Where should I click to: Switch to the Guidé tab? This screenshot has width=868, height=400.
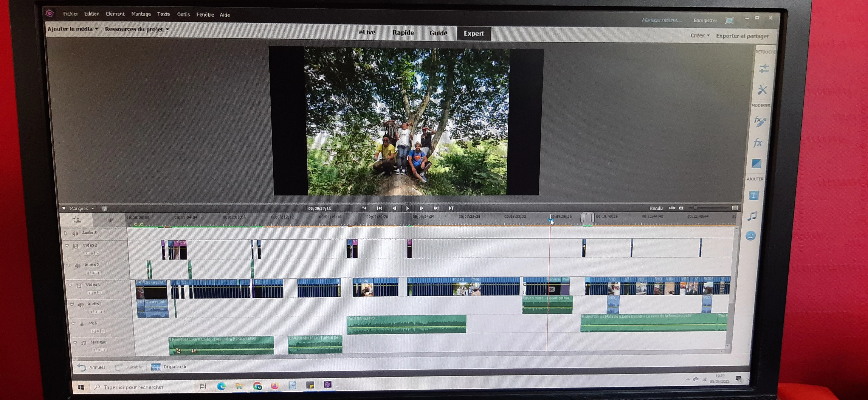438,33
